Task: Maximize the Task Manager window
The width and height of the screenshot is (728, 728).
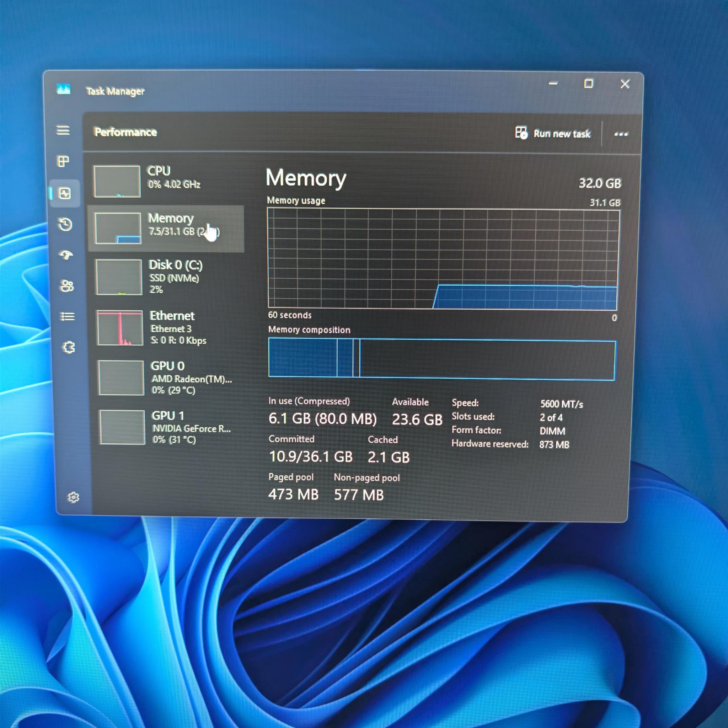Action: [589, 84]
